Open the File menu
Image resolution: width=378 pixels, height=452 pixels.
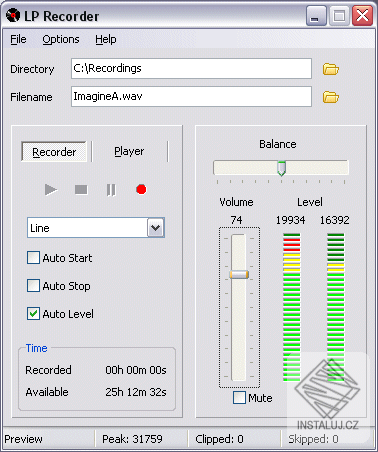tap(18, 39)
